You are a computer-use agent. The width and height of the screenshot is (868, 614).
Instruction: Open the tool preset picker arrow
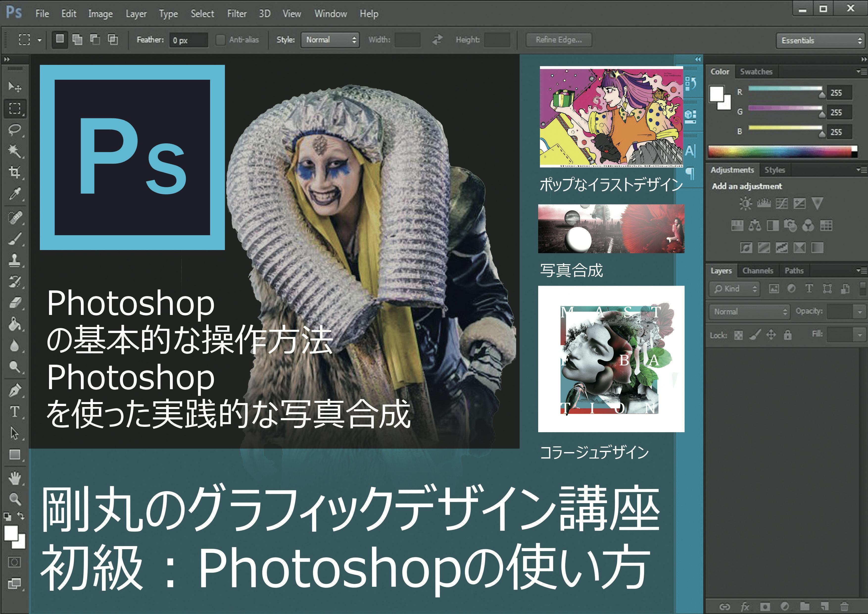pos(39,40)
